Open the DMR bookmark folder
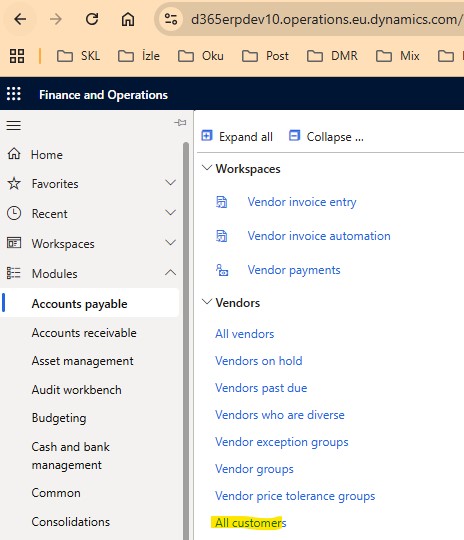This screenshot has height=540, width=464. [332, 56]
